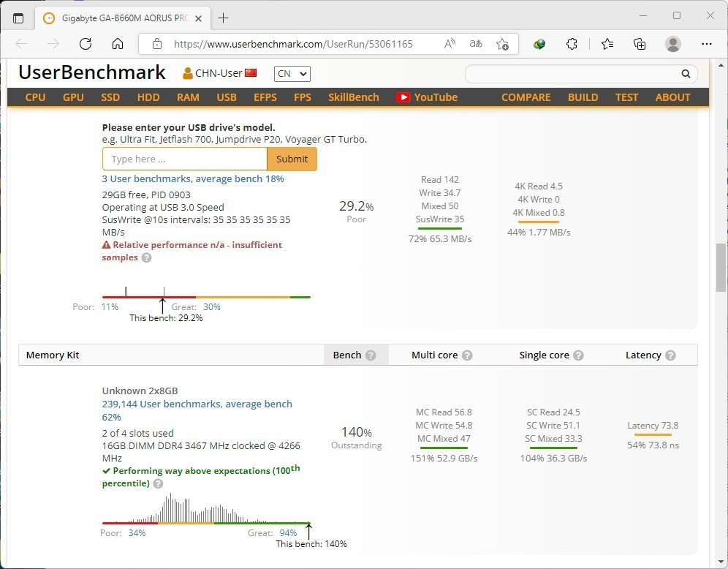Click the search magnifier icon
This screenshot has height=569, width=728.
click(686, 74)
